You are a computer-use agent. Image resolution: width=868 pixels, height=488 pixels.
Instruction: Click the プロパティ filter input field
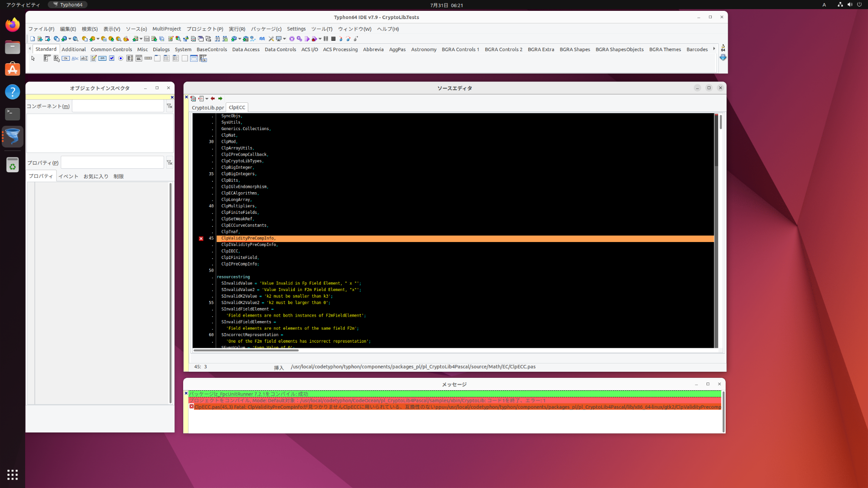[112, 163]
